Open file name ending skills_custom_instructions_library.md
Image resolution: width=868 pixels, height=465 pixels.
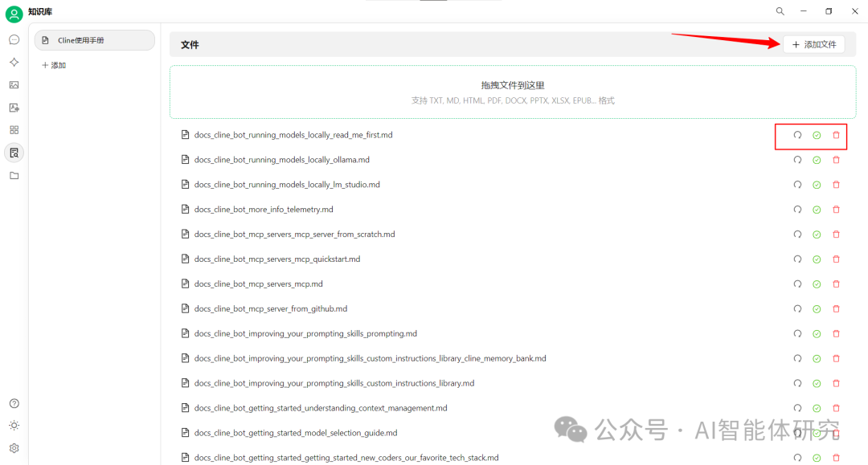pos(334,384)
